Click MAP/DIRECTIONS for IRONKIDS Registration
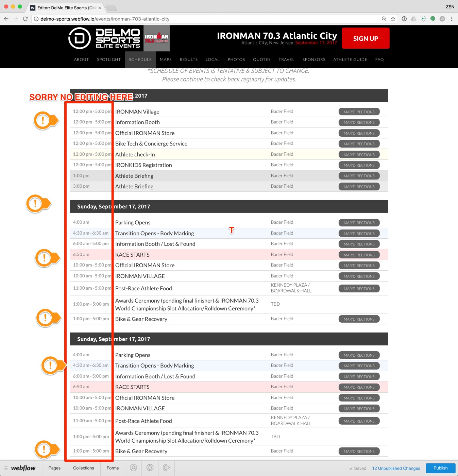The width and height of the screenshot is (458, 476). 359,165
